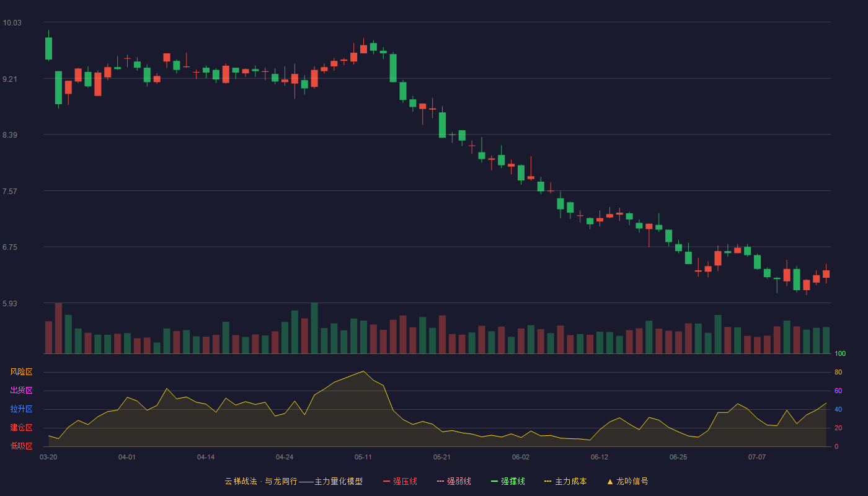The width and height of the screenshot is (868, 496).
Task: Select the 低吸区 zone label
Action: [x=21, y=446]
